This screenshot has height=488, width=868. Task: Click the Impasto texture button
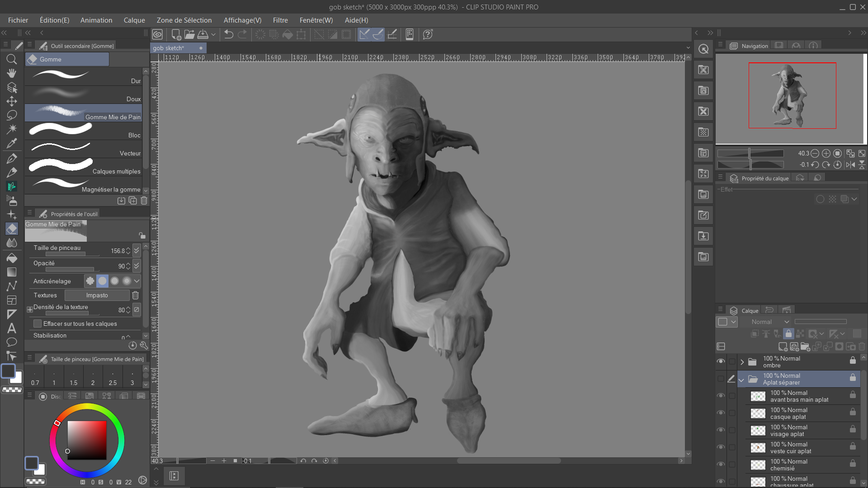click(x=97, y=295)
